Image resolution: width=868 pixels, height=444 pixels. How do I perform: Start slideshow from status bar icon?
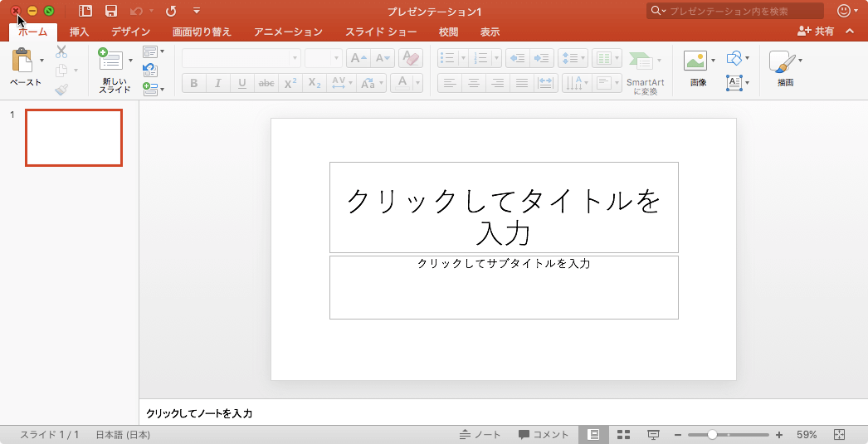653,435
